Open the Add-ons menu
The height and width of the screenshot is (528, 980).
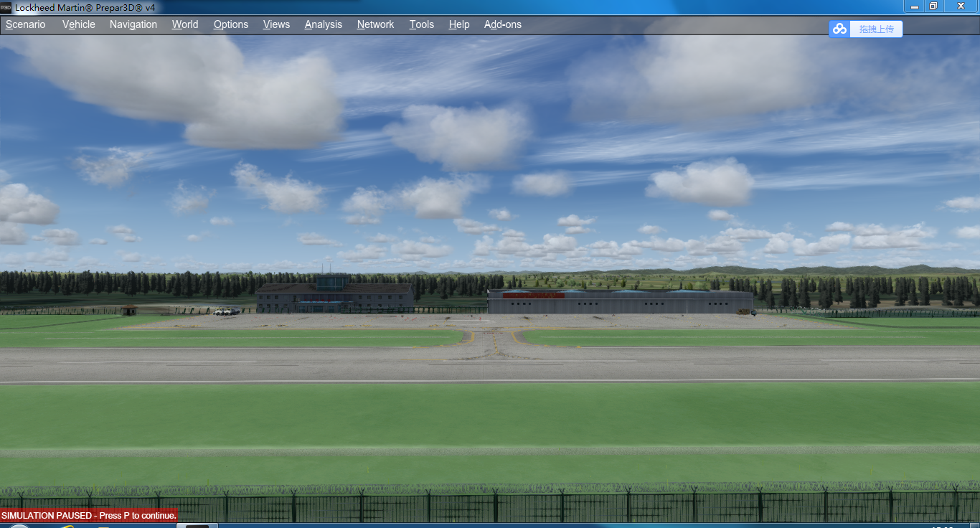coord(503,24)
